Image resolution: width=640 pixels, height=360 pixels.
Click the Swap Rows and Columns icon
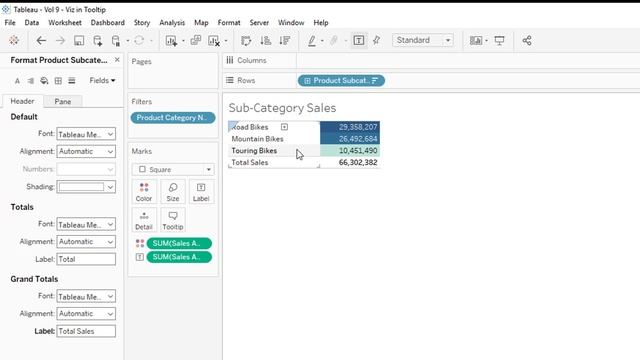coord(246,40)
